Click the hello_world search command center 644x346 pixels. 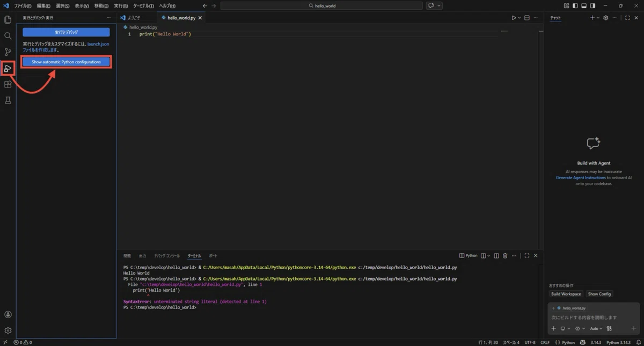[x=322, y=5]
